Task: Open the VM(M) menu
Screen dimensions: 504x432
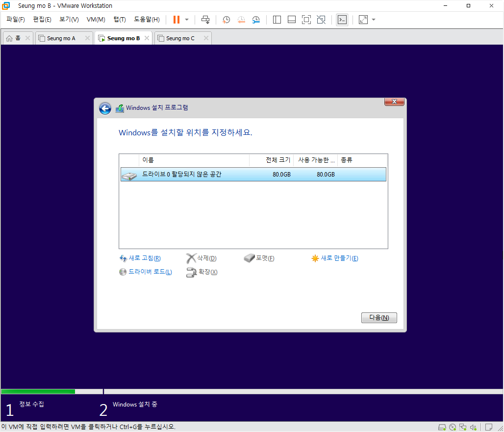Action: [x=96, y=20]
